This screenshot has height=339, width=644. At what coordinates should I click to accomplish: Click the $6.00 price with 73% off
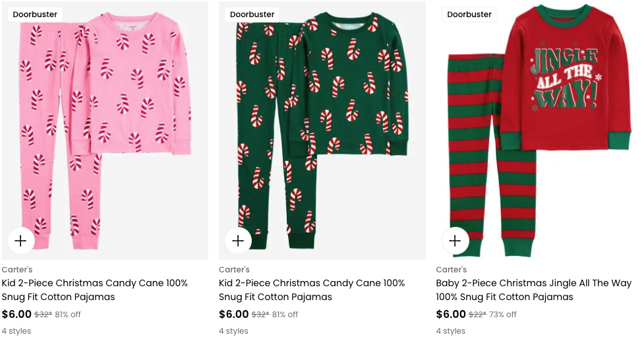pyautogui.click(x=451, y=314)
